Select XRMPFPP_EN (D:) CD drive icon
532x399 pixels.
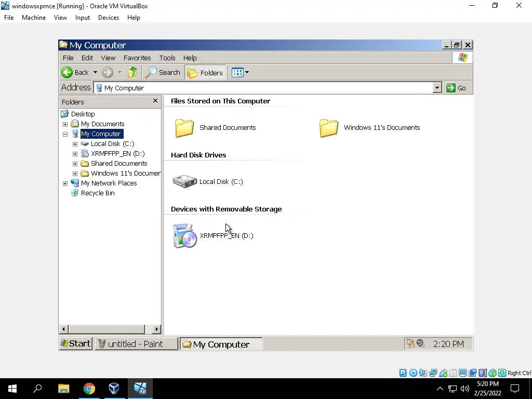coord(184,236)
